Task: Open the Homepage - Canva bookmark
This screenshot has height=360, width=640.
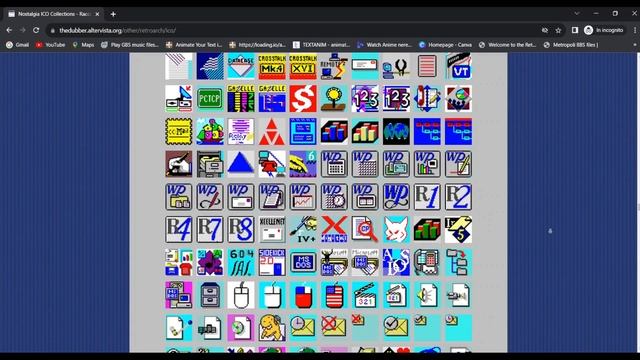Action: pos(445,45)
